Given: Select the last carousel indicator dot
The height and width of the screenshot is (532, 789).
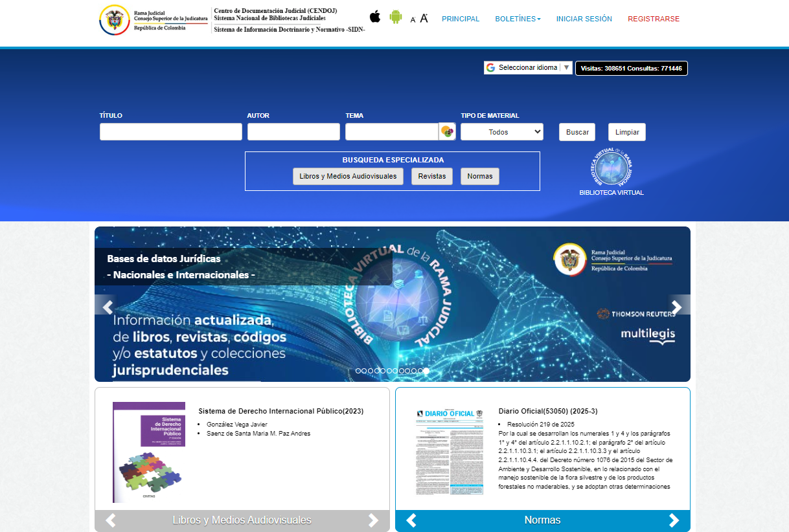Looking at the screenshot, I should click(x=426, y=371).
